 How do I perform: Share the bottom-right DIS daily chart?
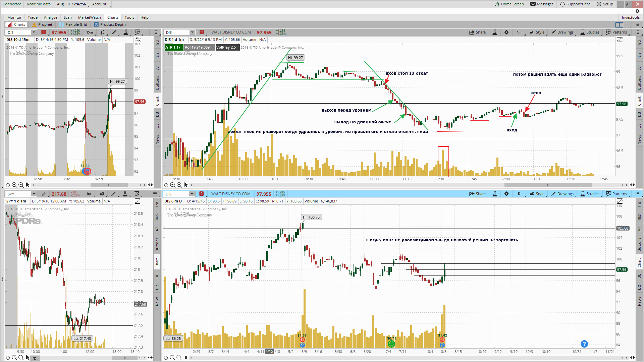tap(477, 194)
